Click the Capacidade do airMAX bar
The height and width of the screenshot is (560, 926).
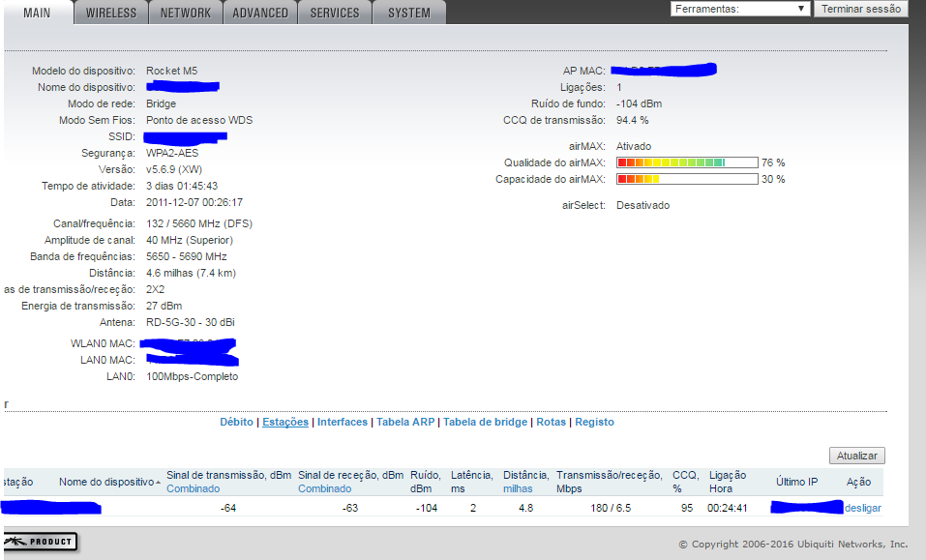tap(687, 179)
